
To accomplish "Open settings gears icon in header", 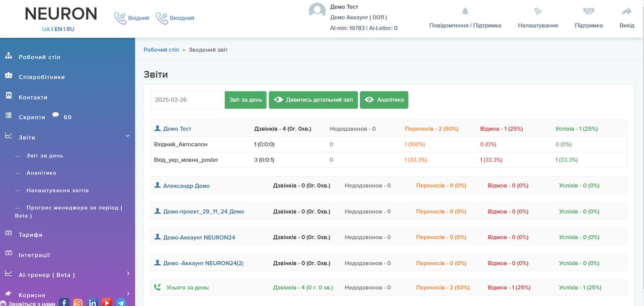I will pos(537,12).
